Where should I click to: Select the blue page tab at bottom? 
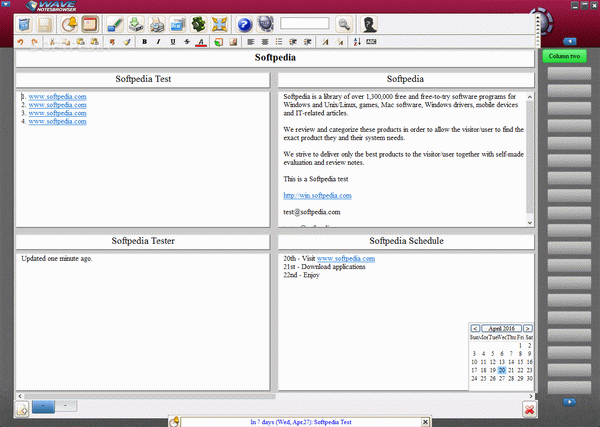43,406
